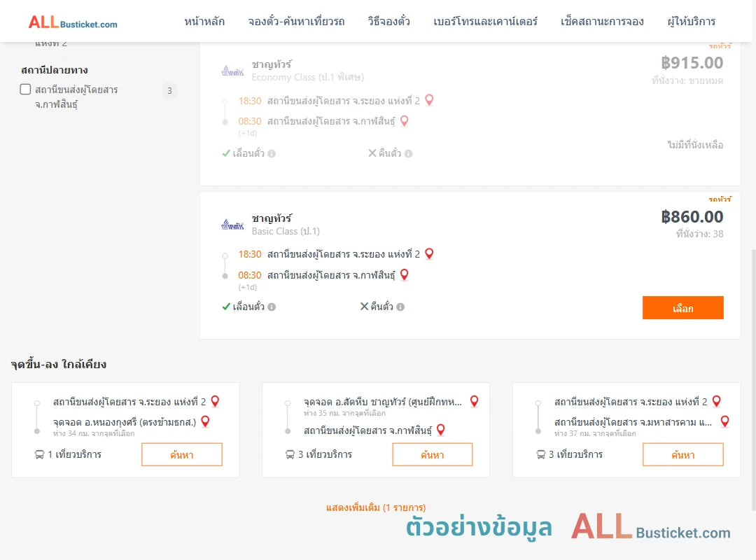756x560 pixels.
Task: Open map pin for Rayong station in third nearby card
Action: click(x=717, y=401)
